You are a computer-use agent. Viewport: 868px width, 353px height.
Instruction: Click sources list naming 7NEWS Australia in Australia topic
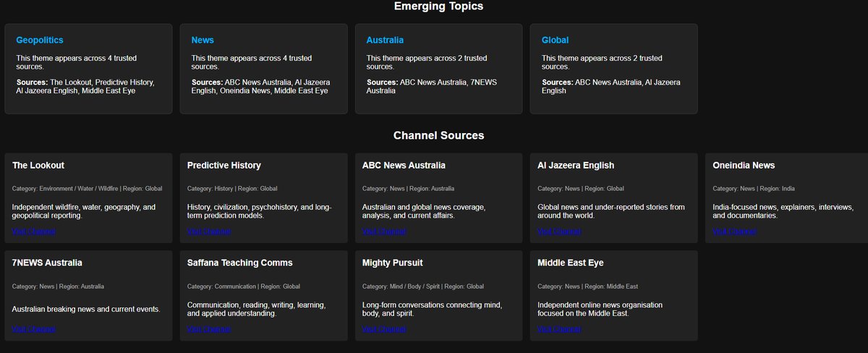[x=433, y=87]
